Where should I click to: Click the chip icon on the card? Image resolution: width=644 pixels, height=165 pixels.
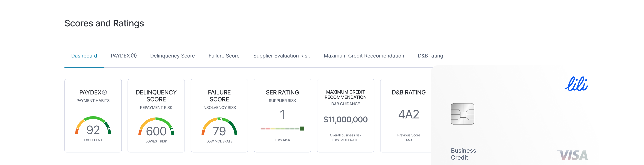463,114
